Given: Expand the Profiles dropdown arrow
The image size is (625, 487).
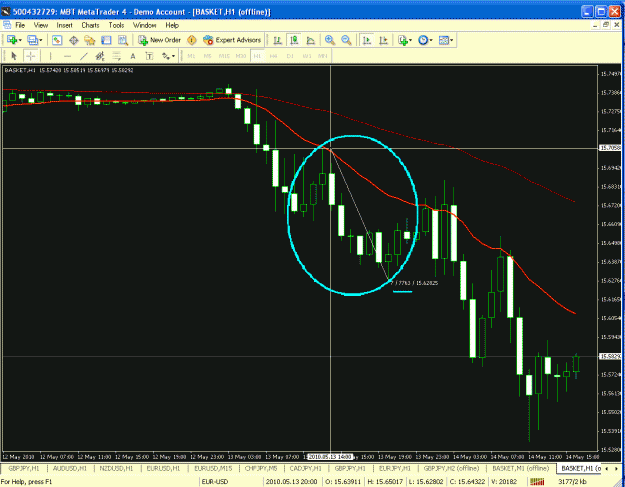Looking at the screenshot, I should click(x=41, y=40).
